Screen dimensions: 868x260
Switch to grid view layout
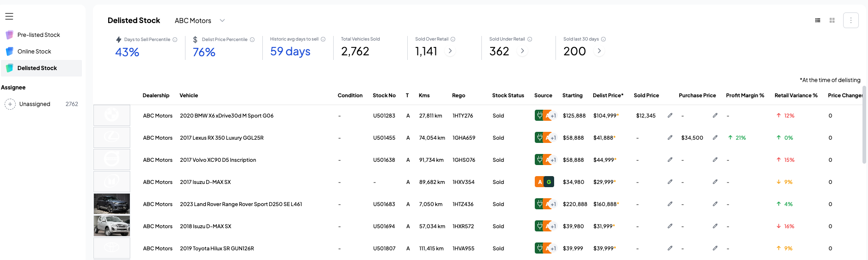point(832,20)
